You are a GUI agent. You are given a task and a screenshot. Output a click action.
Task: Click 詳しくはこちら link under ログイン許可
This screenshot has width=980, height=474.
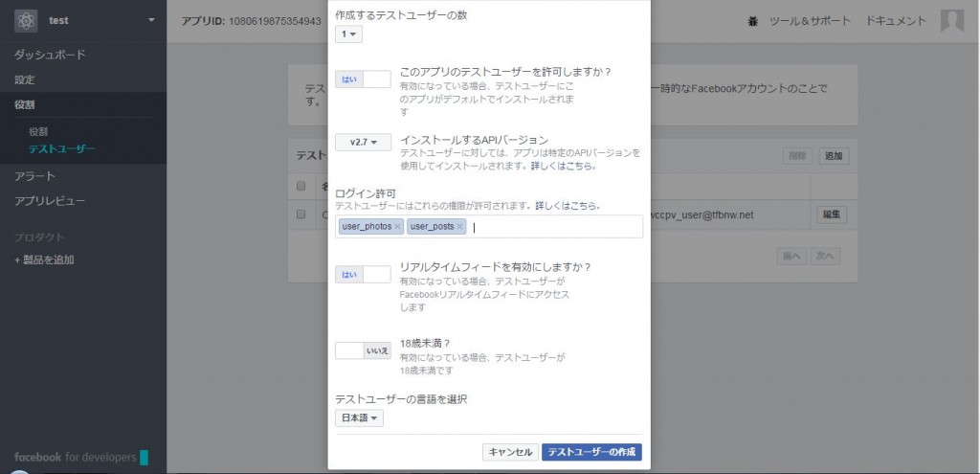568,205
